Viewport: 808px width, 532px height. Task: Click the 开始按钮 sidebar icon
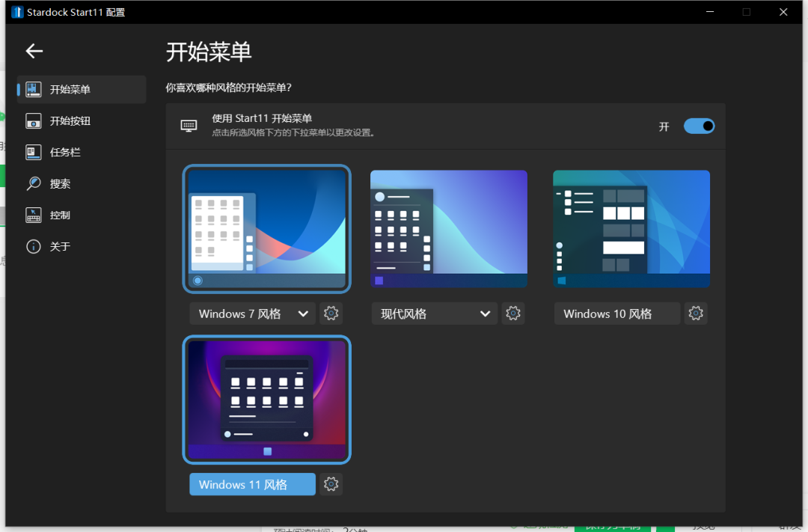point(34,121)
